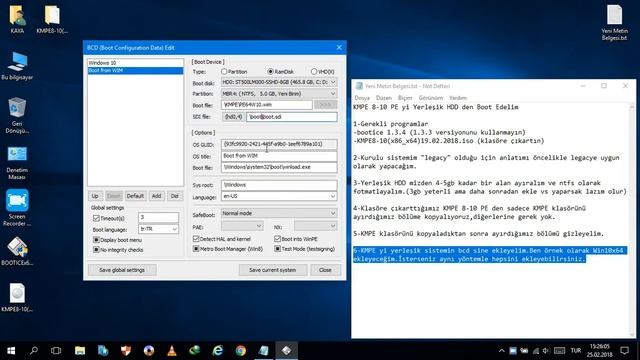Open the KAYA user folder icon
The image size is (640, 360).
[17, 19]
